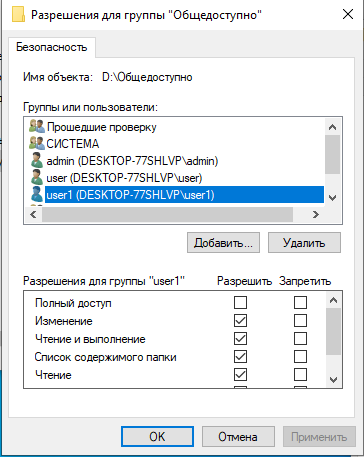Click the user account icon
The image size is (364, 457).
(x=36, y=178)
